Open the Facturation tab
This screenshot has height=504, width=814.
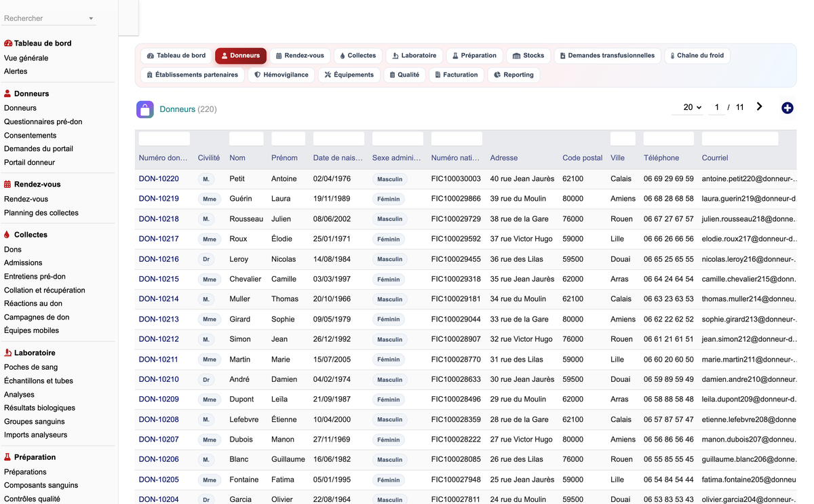457,75
